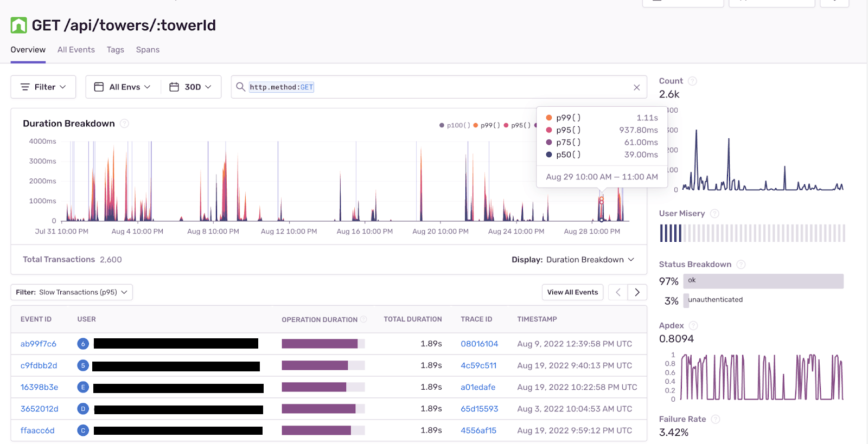Click the http.method:GET search field
Image resolution: width=868 pixels, height=444 pixels.
[x=434, y=87]
